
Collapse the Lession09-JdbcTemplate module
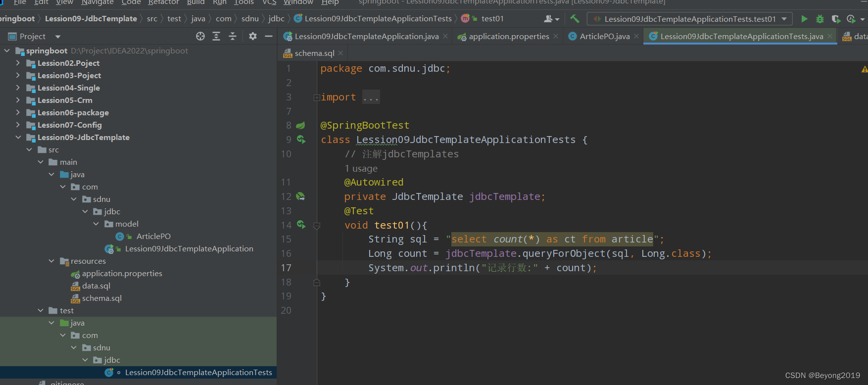[18, 137]
